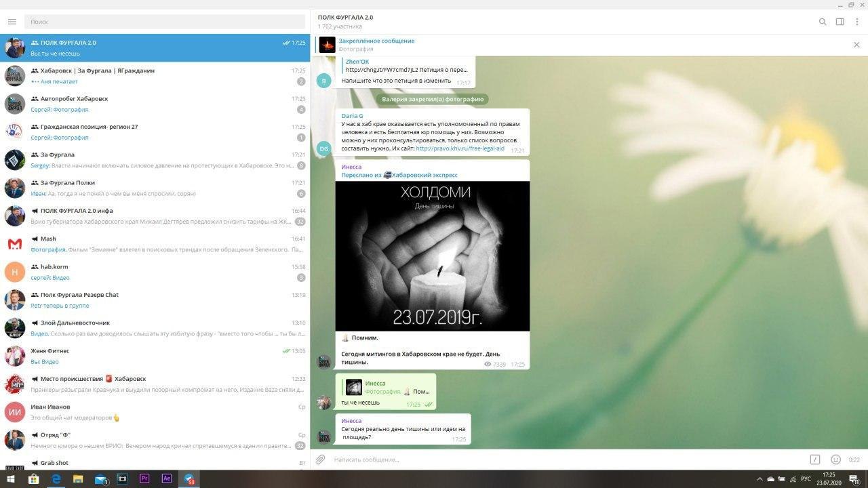Click pinned message thumbnail
Image resolution: width=868 pixels, height=488 pixels.
[328, 45]
